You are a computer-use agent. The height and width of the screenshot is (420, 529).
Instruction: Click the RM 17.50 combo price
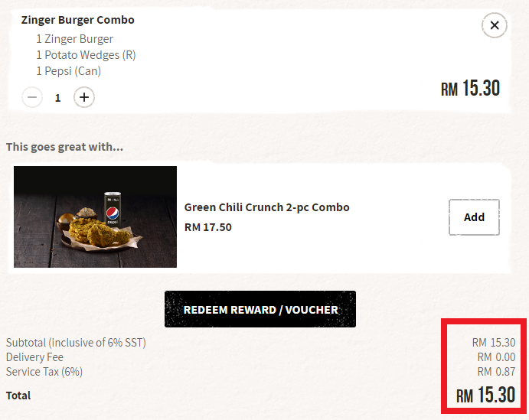(x=208, y=227)
